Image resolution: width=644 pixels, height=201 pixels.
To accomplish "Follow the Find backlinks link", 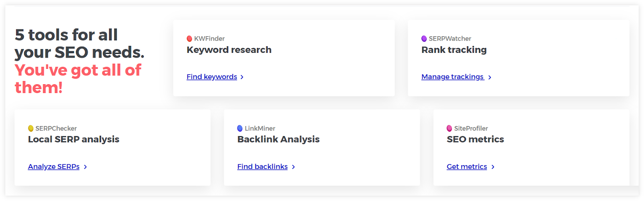I will point(262,167).
